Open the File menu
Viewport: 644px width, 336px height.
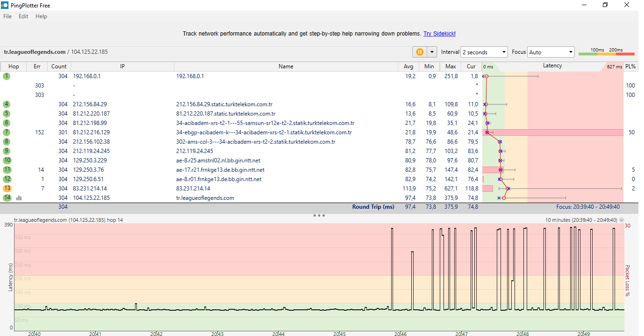point(7,16)
